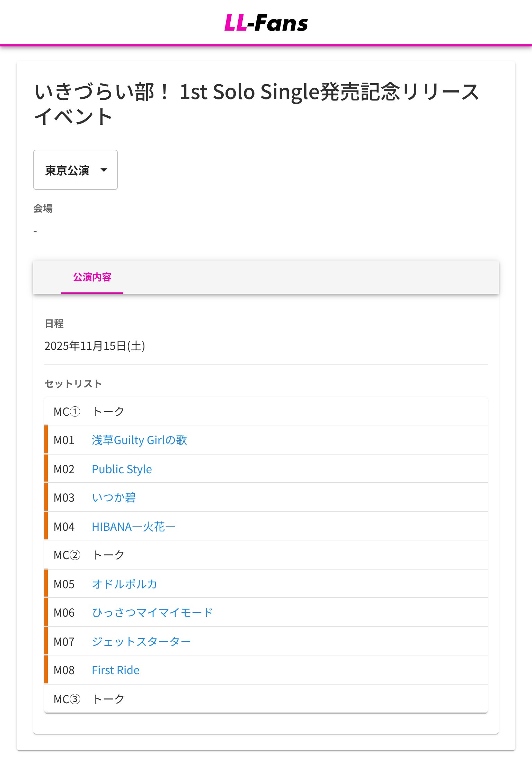
Task: Click the LL-Fans logo
Action: click(x=266, y=23)
